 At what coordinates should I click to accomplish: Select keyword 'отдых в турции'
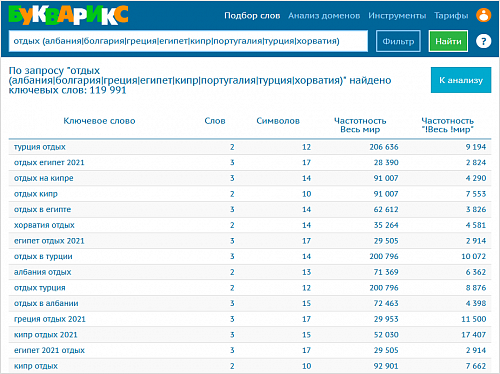point(43,257)
